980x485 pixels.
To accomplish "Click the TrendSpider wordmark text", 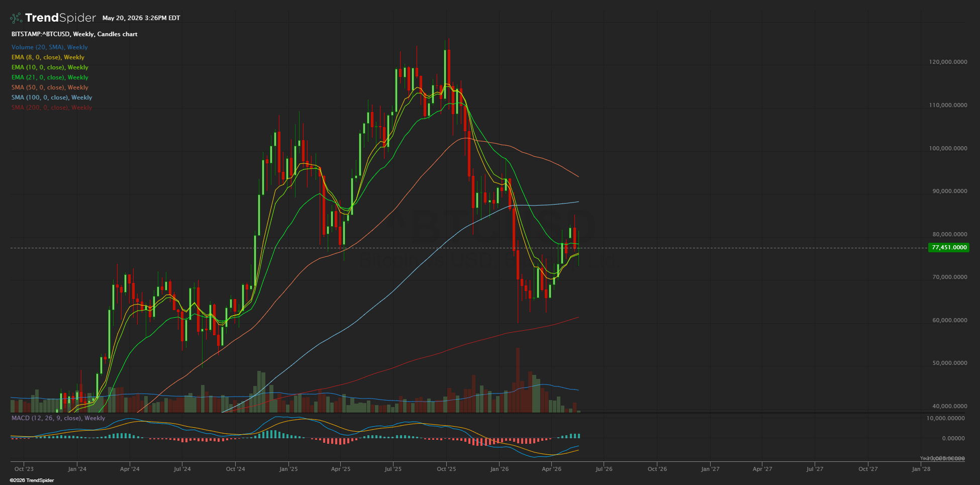I will (60, 18).
